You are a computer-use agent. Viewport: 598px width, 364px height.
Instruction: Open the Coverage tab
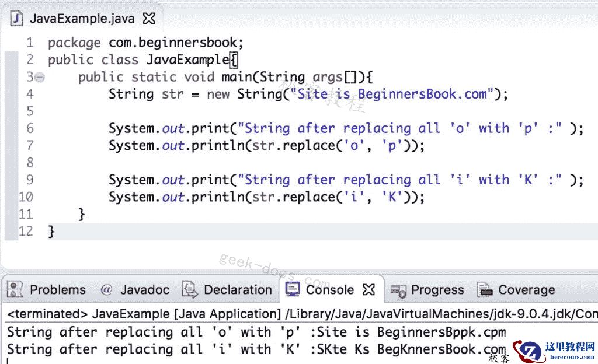coord(526,290)
